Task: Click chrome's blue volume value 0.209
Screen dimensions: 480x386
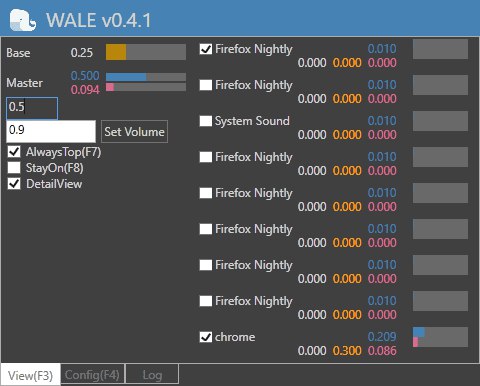Action: click(382, 337)
